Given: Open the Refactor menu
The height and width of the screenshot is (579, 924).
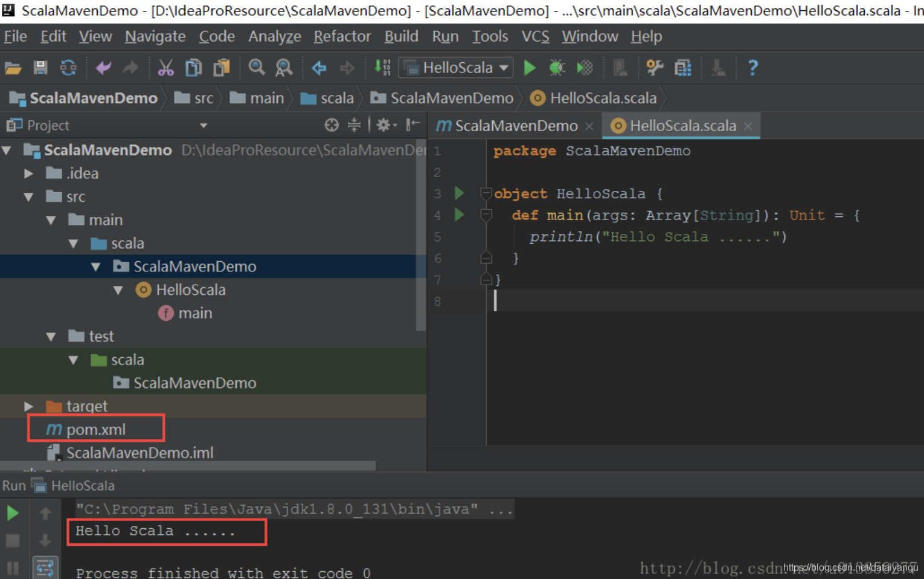Looking at the screenshot, I should (342, 36).
